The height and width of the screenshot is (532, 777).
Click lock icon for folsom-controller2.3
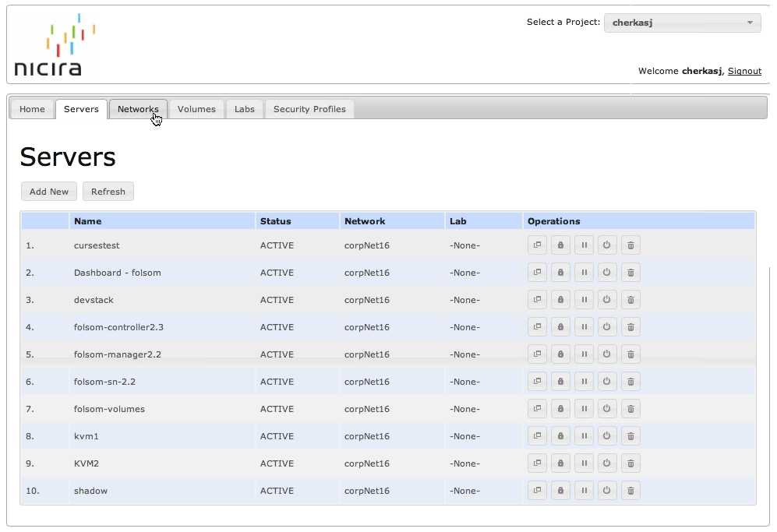[x=560, y=327]
